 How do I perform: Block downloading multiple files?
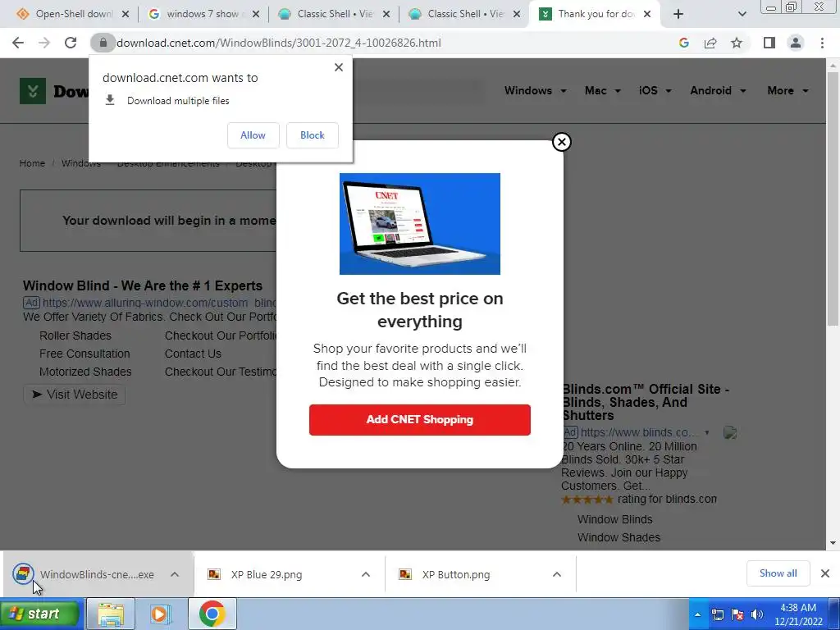pyautogui.click(x=313, y=135)
